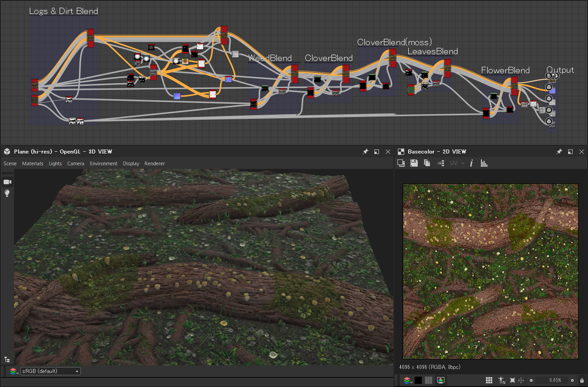Open the Renderer menu

[154, 164]
